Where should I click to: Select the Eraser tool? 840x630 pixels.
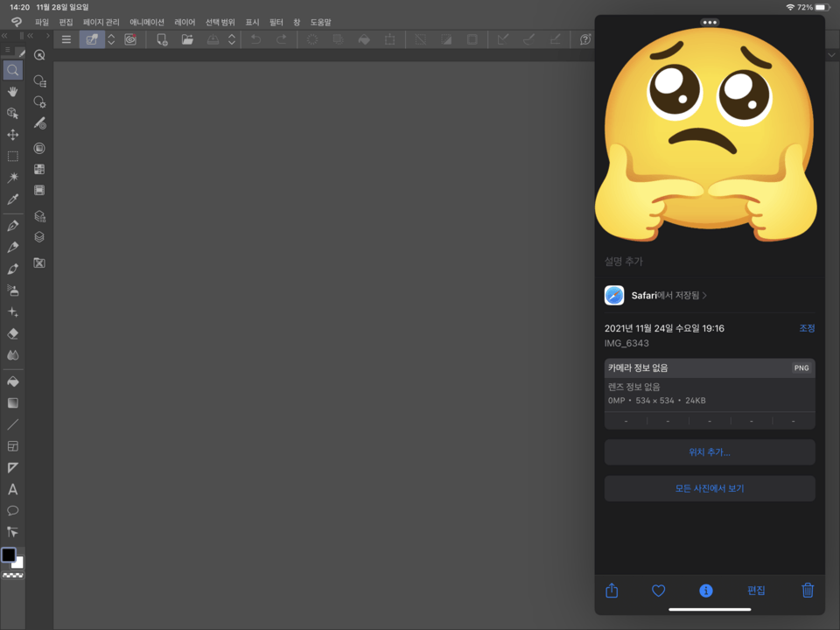coord(12,333)
